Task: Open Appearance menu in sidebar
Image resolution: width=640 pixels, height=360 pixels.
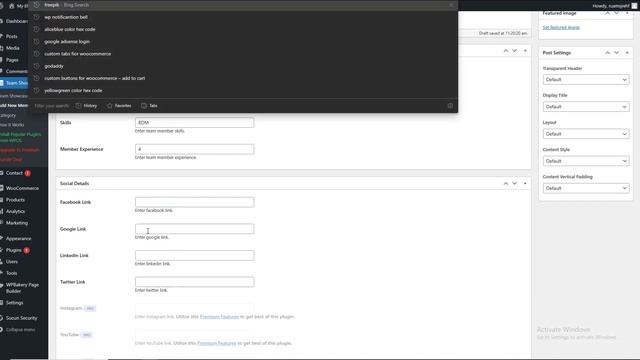Action: coord(18,238)
